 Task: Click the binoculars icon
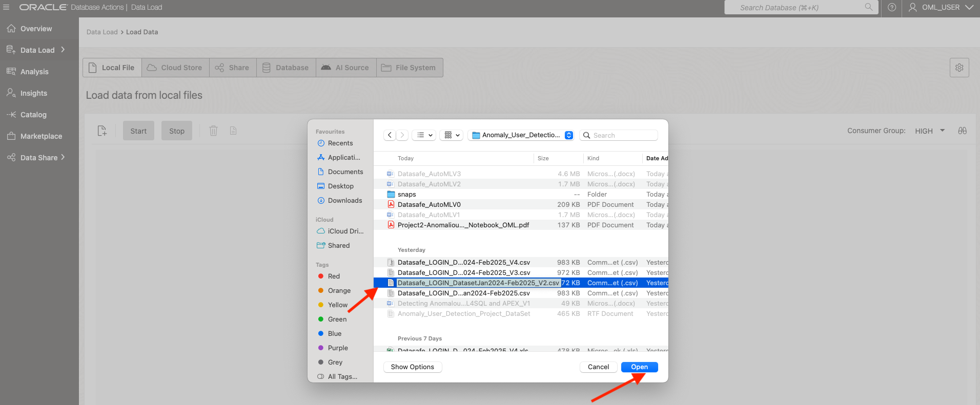click(963, 131)
